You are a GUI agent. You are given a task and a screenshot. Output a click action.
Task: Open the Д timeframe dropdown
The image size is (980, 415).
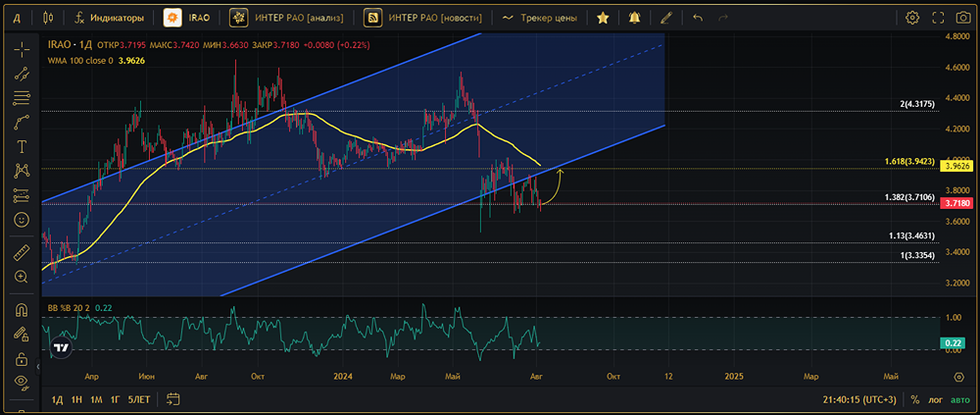16,18
